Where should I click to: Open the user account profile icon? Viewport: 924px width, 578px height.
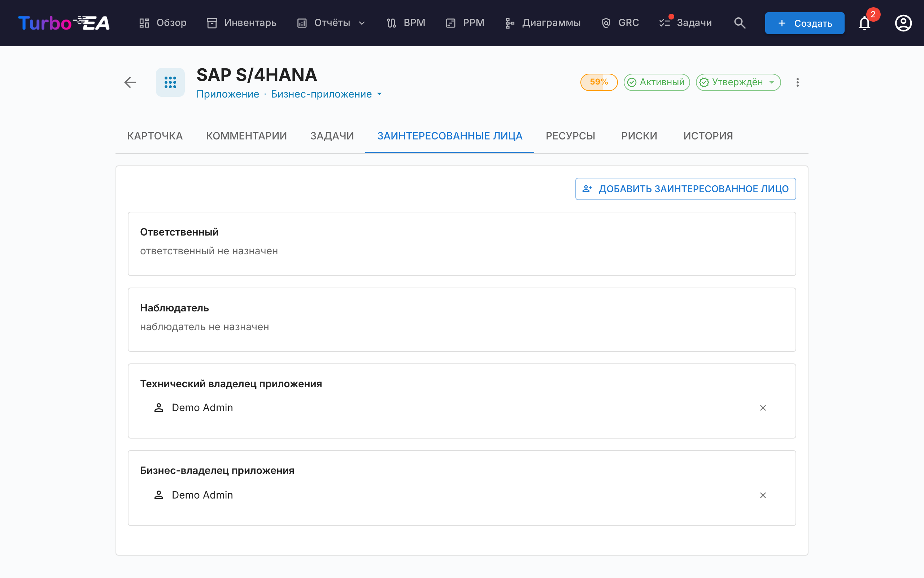[x=903, y=23]
